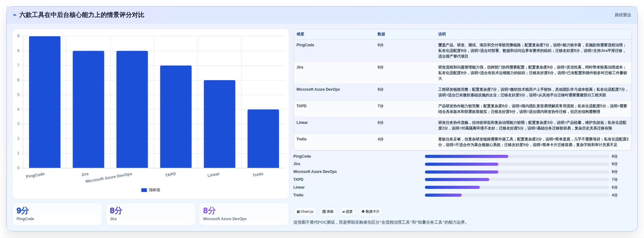Select the Microsoft Azure DevOps bar in the chart
The image size is (644, 238).
coord(132,109)
